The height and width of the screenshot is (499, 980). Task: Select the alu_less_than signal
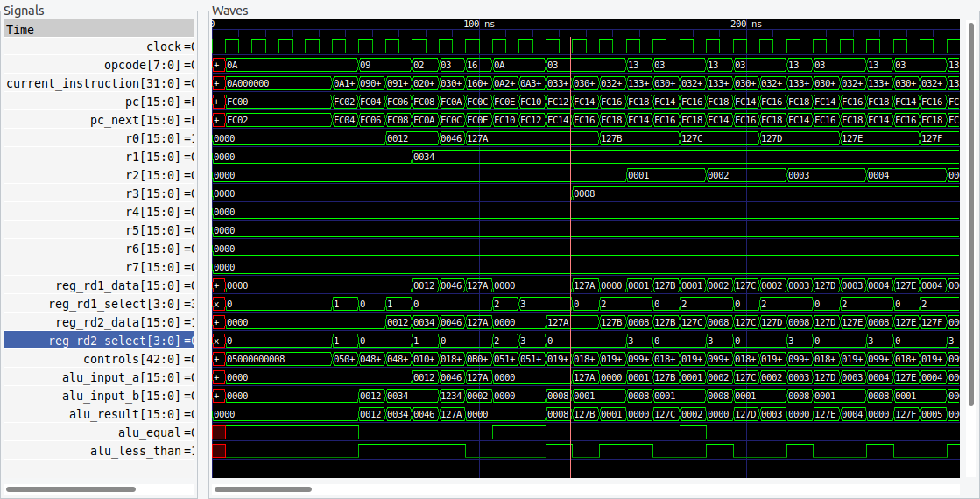click(x=99, y=451)
